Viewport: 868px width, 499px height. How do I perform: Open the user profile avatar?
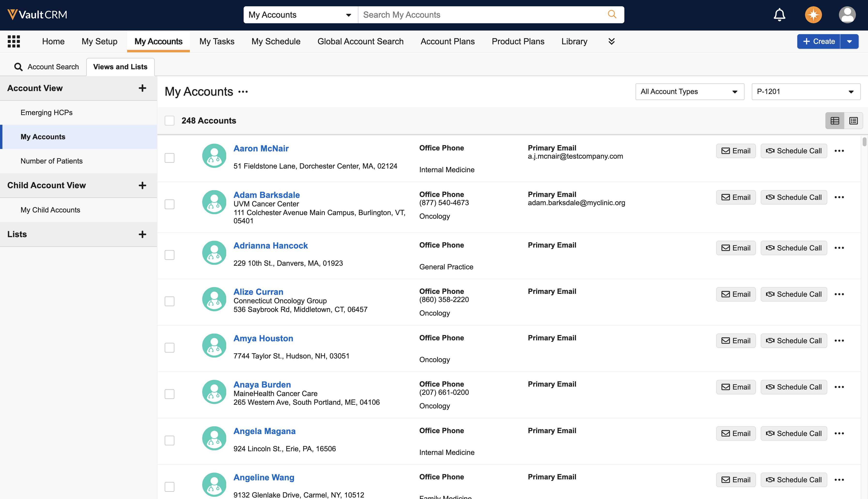coord(847,15)
